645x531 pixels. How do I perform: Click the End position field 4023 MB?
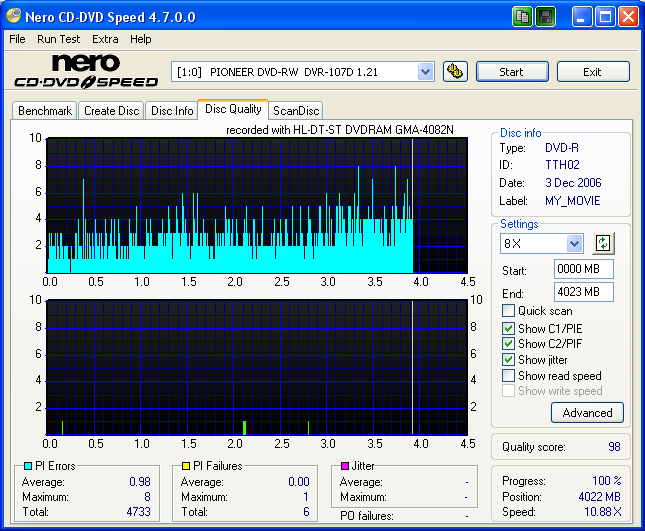[x=584, y=292]
